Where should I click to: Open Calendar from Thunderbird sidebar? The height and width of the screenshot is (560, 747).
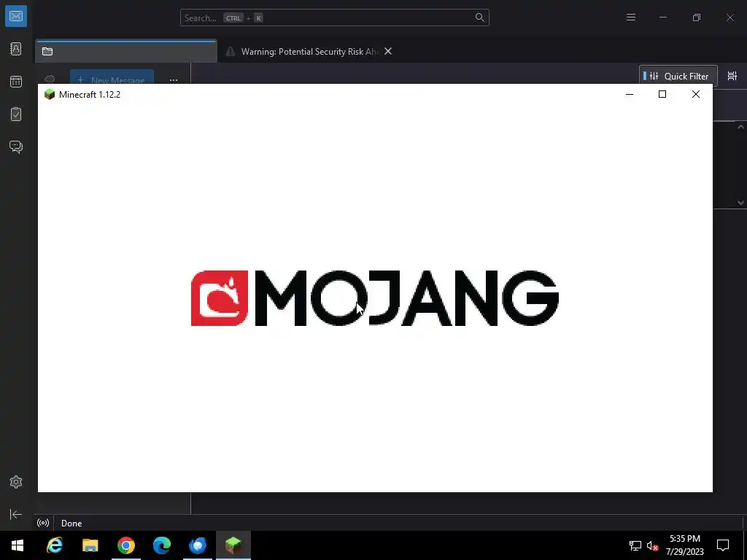click(16, 82)
